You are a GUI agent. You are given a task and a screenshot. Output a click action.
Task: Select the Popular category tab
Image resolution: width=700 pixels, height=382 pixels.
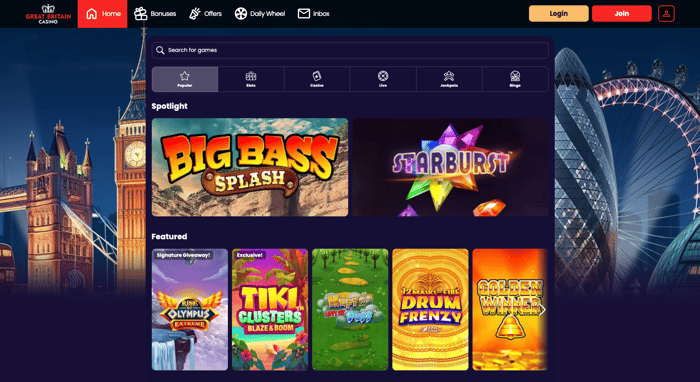point(185,79)
